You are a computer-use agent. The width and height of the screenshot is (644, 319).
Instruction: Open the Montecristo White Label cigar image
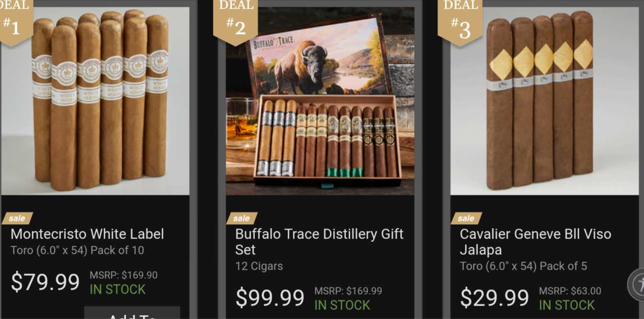pos(95,101)
